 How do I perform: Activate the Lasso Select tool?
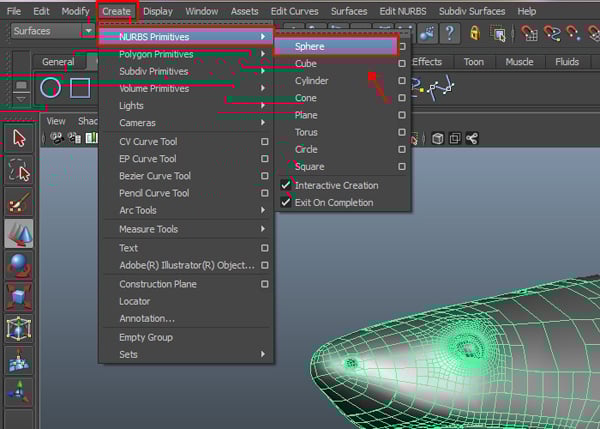pos(19,170)
